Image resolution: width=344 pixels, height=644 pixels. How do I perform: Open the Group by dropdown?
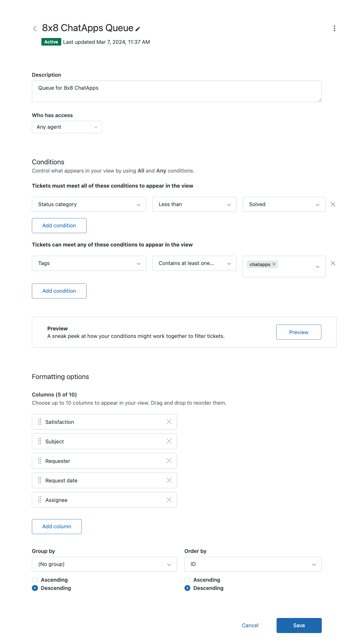pos(104,564)
